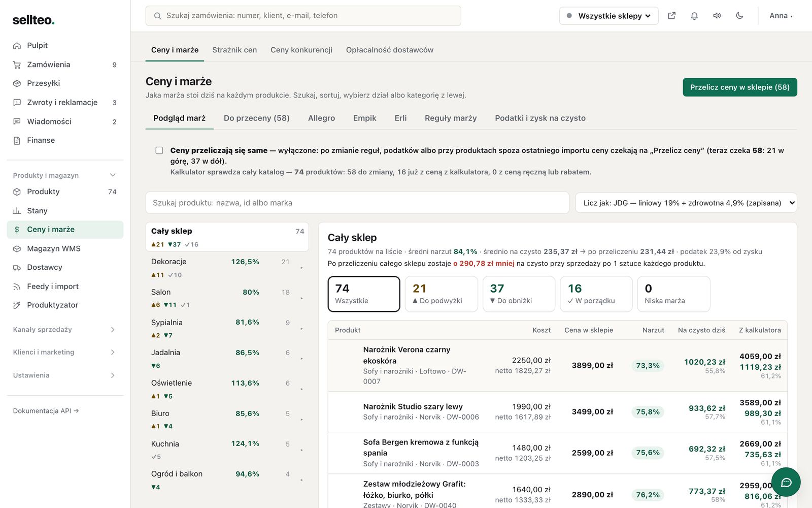Viewport: 812px width, 508px height.
Task: Enable 'Ceny przeliczają się same' checkbox
Action: (x=159, y=150)
